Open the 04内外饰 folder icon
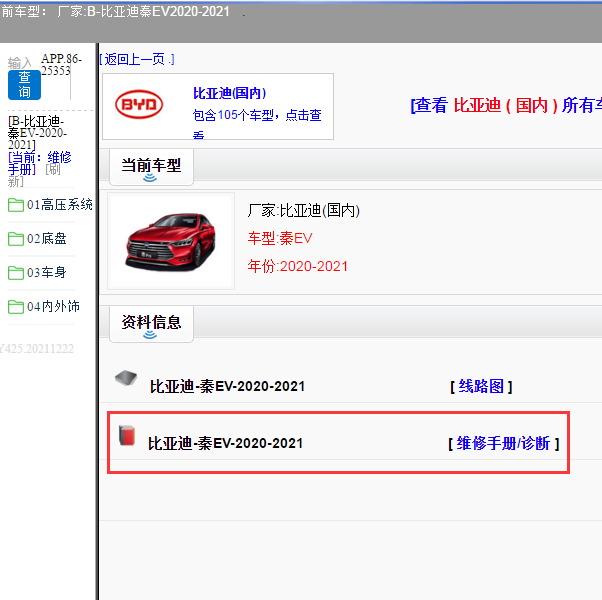This screenshot has height=600, width=602. point(16,307)
